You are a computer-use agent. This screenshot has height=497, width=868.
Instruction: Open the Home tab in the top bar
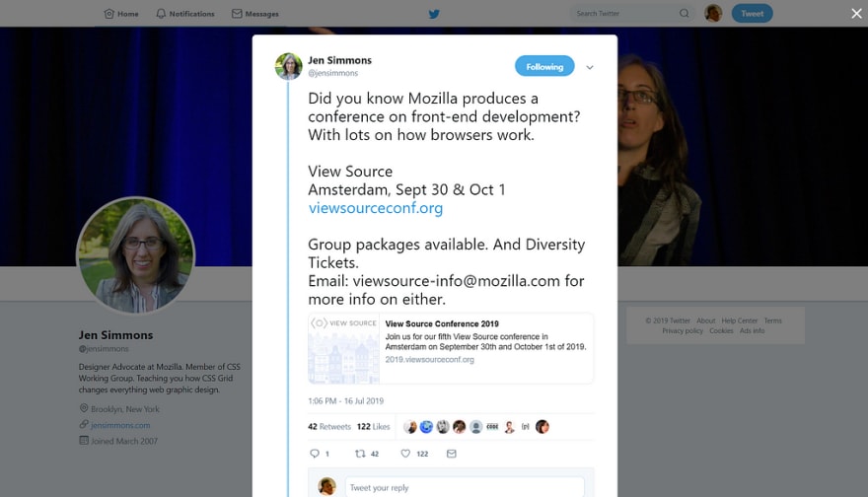point(121,14)
